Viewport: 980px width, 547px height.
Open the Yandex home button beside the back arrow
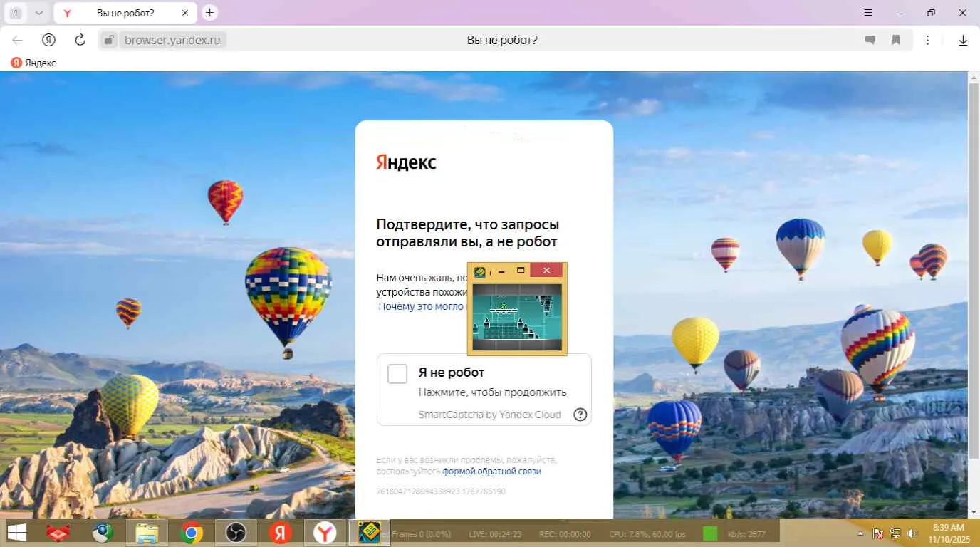tap(48, 40)
